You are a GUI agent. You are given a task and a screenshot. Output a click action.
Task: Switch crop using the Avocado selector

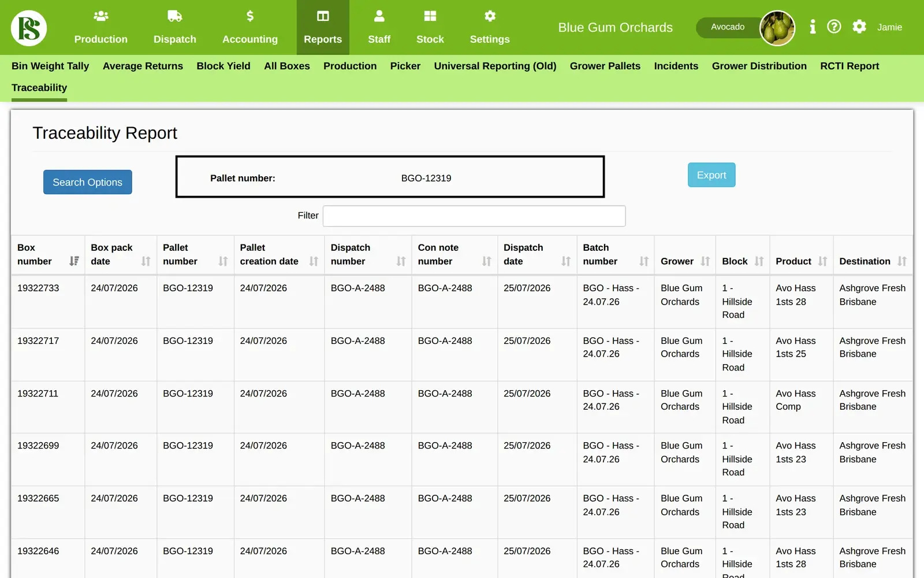coord(728,27)
